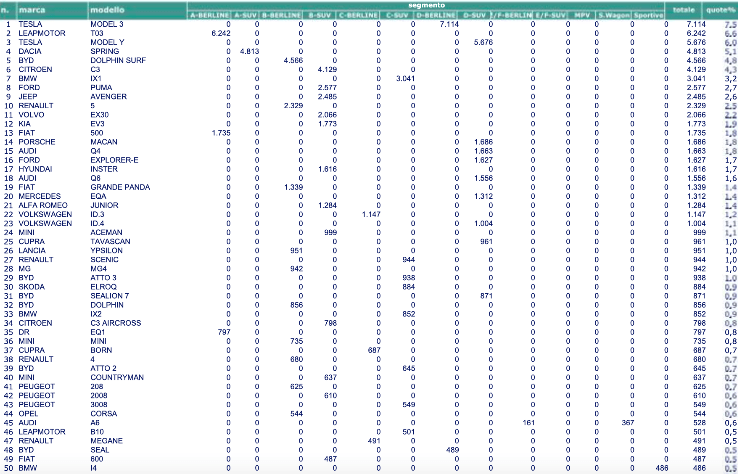Click the 'MPV' segment header
The height and width of the screenshot is (474, 738).
pos(581,16)
